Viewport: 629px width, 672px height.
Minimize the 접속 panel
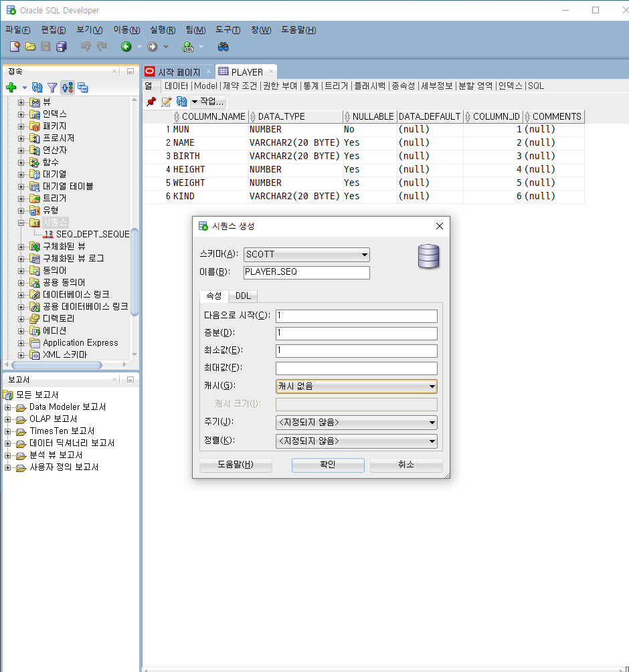click(130, 71)
